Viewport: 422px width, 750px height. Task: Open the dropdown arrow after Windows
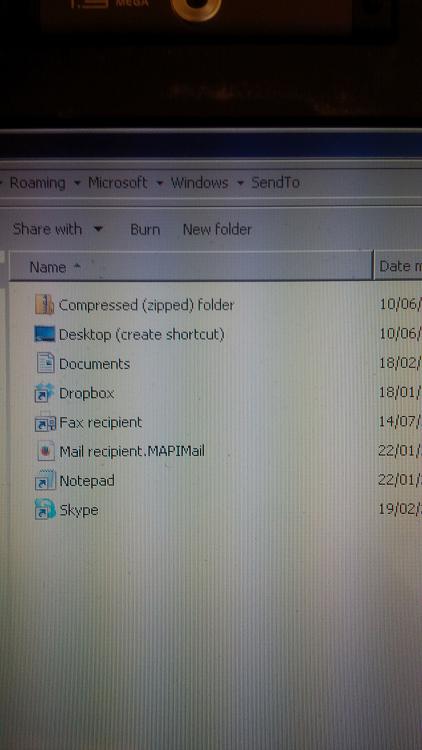[240, 183]
